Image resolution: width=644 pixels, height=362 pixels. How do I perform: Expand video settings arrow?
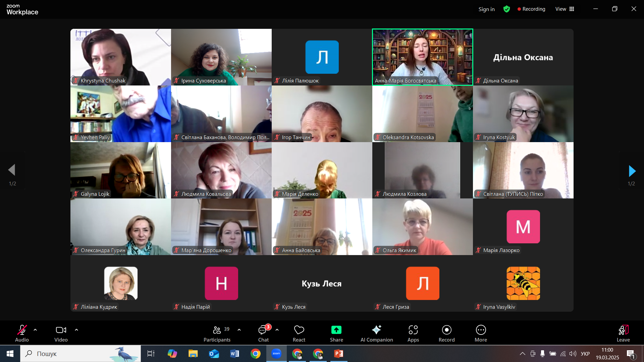76,330
